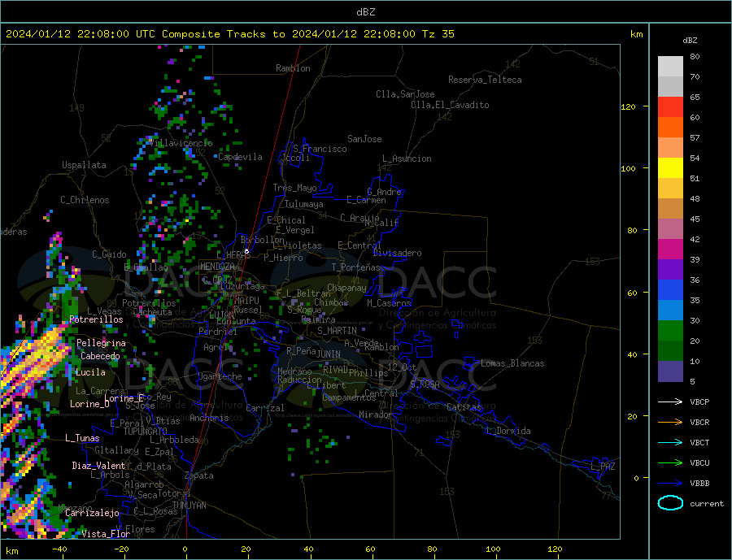This screenshot has height=560, width=732.
Task: Click the 'Vista_Flor' label
Action: click(106, 534)
